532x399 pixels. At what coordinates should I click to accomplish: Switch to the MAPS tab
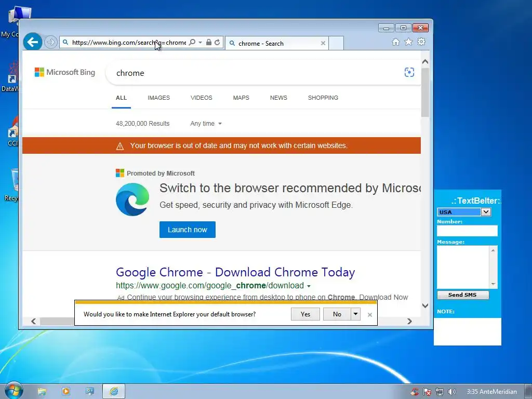(241, 98)
